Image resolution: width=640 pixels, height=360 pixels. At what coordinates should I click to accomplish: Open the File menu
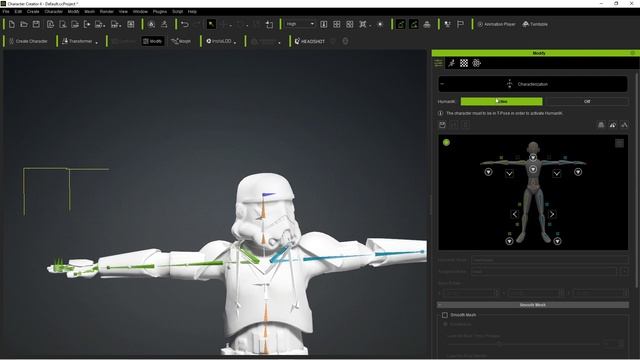point(6,11)
